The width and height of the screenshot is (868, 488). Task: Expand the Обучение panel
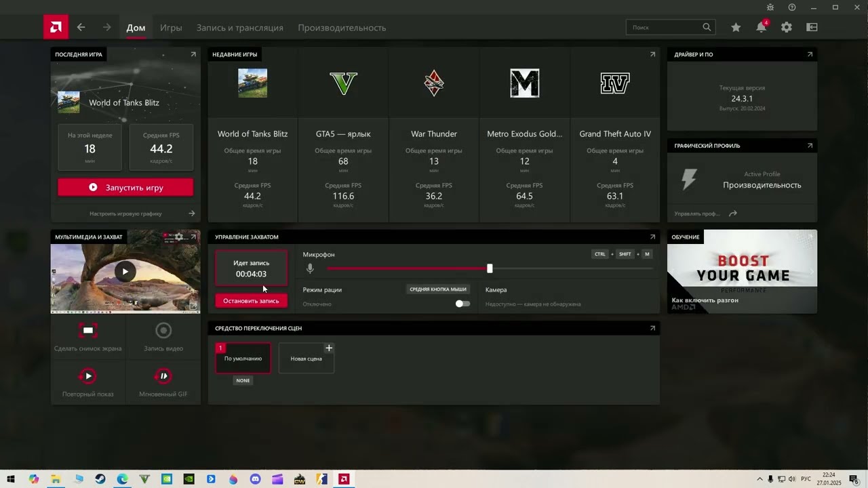point(810,237)
